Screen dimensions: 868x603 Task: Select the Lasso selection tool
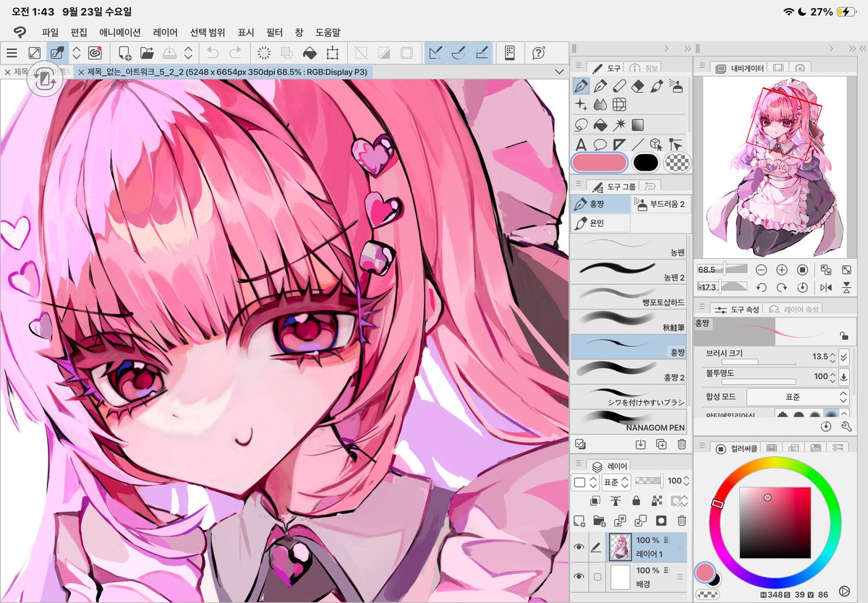(x=580, y=124)
